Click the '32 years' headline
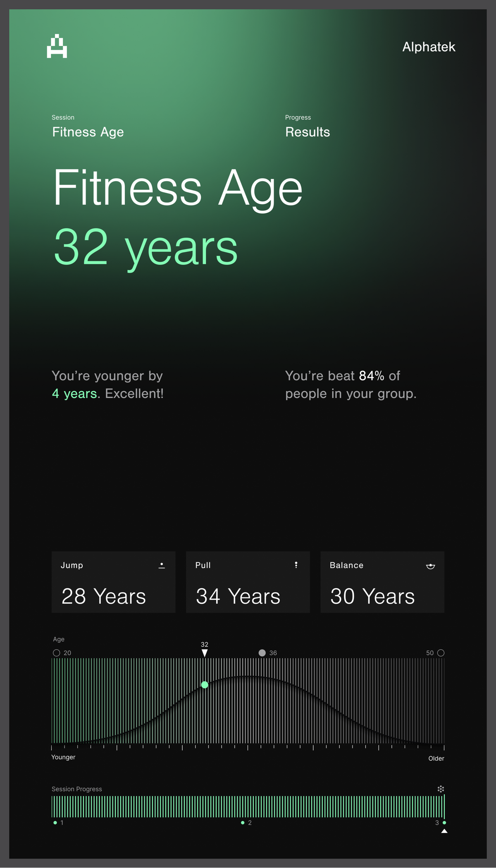 click(x=145, y=249)
